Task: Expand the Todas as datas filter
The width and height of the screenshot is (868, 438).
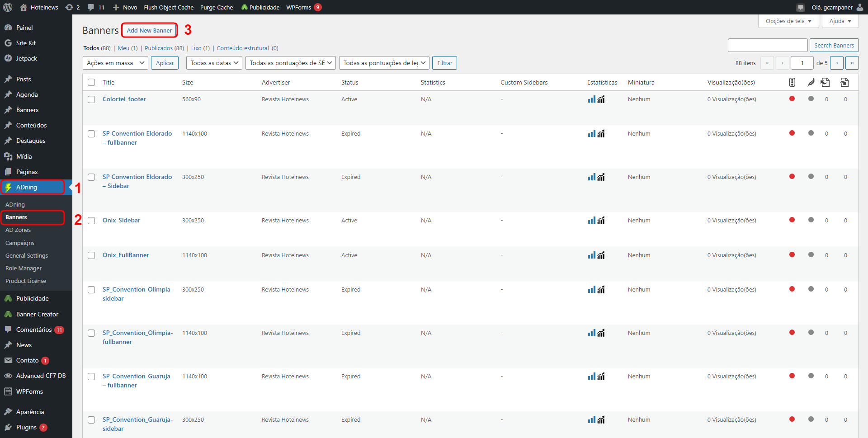Action: pos(214,63)
